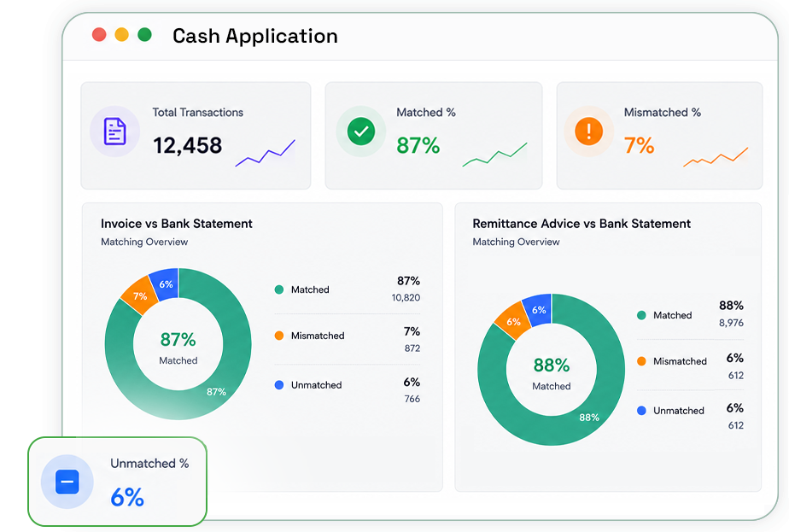789x532 pixels.
Task: Click the green checkmark icon for Matched %
Action: [x=361, y=132]
